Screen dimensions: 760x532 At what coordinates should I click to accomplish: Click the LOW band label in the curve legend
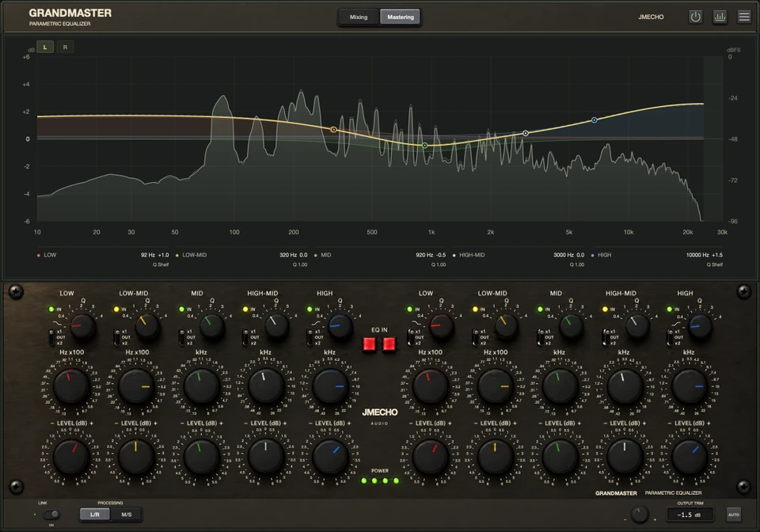coord(50,255)
